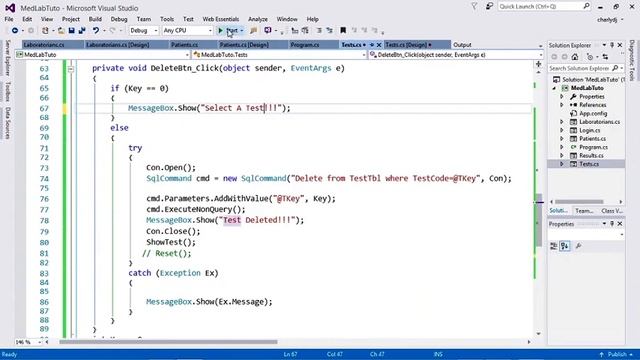Open the Analyze menu
This screenshot has width=640, height=360.
coord(258,19)
